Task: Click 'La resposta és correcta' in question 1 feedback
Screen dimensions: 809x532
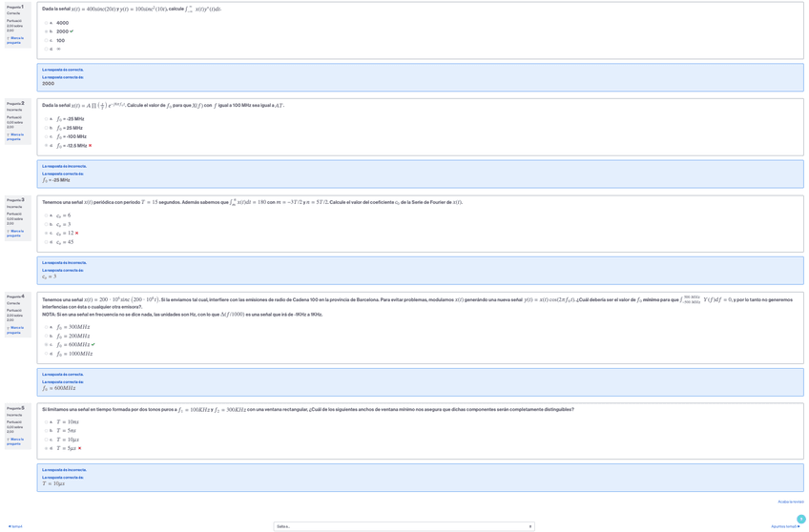Action: 62,70
